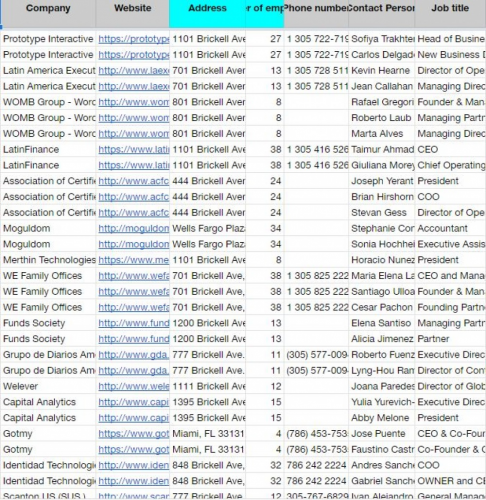Select the Company column header
This screenshot has height=500, width=486.
(x=48, y=13)
